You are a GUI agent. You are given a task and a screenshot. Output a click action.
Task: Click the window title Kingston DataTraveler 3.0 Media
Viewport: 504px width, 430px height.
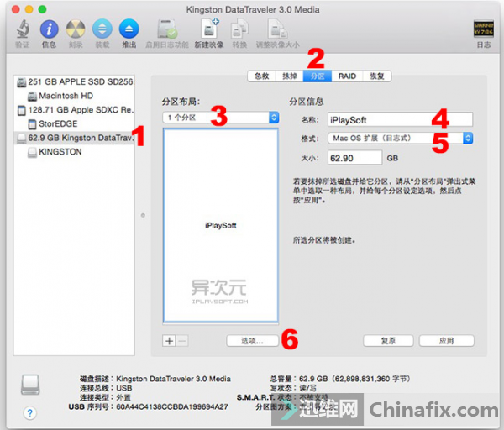click(253, 9)
